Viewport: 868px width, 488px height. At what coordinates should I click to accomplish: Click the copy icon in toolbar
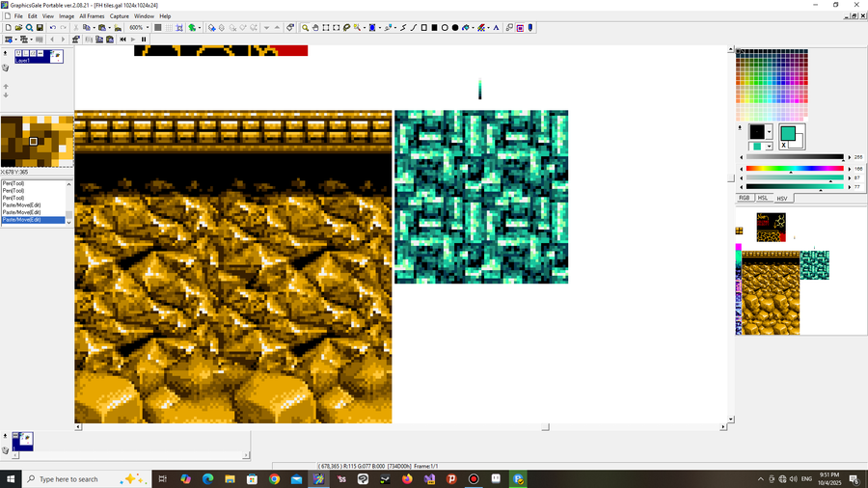tap(87, 28)
